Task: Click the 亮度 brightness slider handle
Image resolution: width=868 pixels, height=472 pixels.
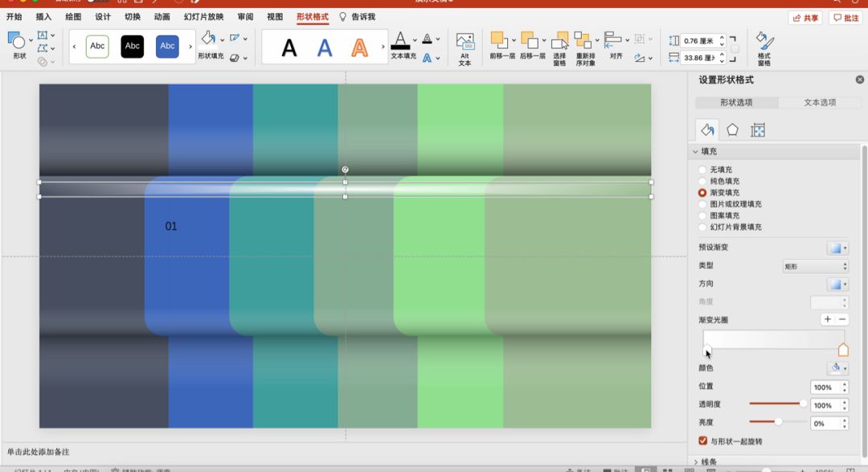Action: click(x=778, y=421)
